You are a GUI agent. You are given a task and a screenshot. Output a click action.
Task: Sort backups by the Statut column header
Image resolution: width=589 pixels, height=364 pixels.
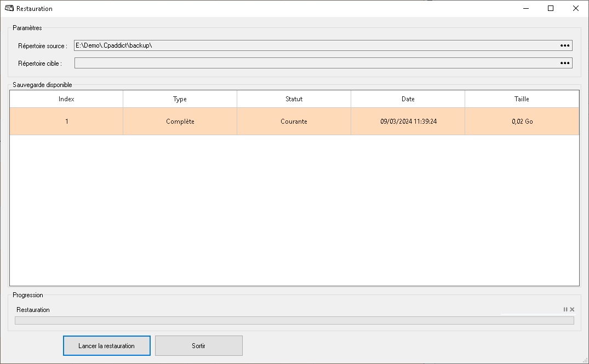294,99
